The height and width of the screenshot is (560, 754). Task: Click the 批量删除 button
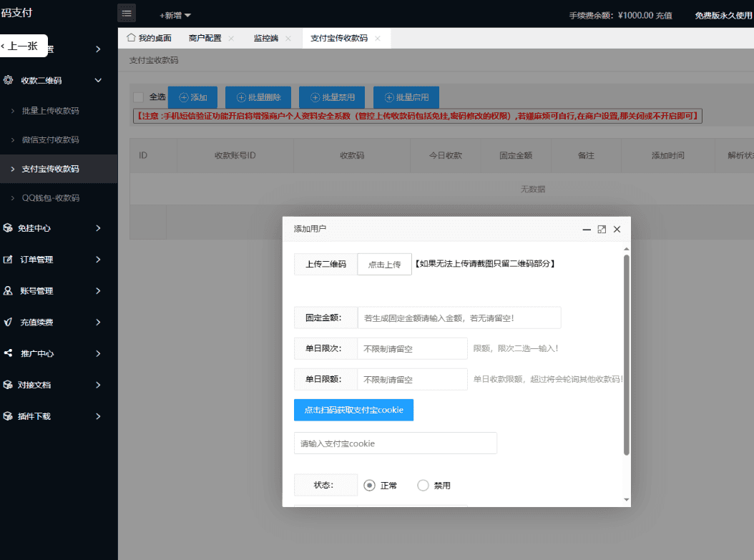(x=258, y=97)
